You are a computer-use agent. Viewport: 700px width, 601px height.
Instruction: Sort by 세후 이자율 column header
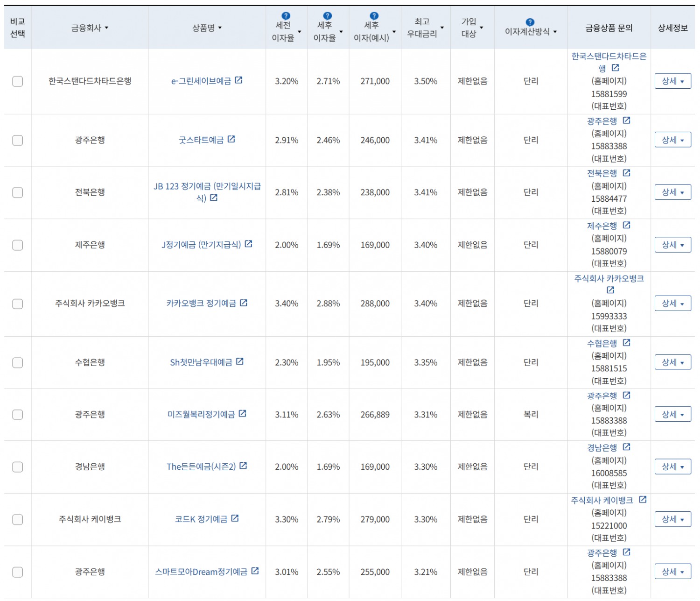328,31
